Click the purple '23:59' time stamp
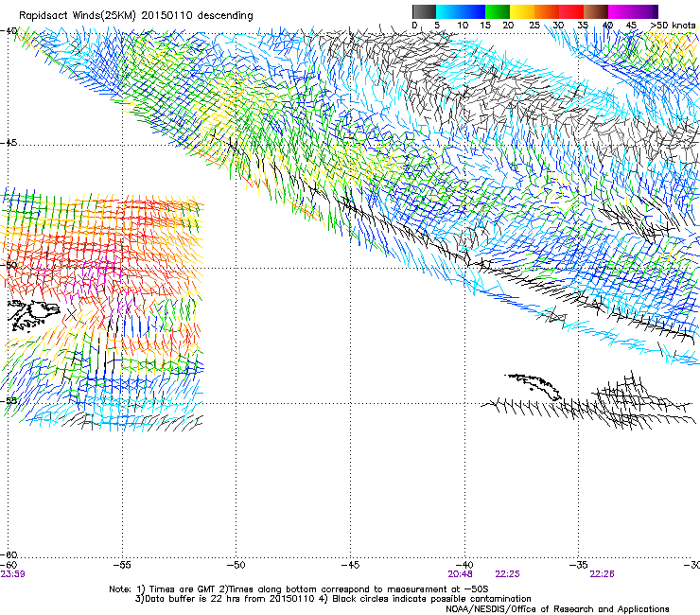 tap(13, 574)
